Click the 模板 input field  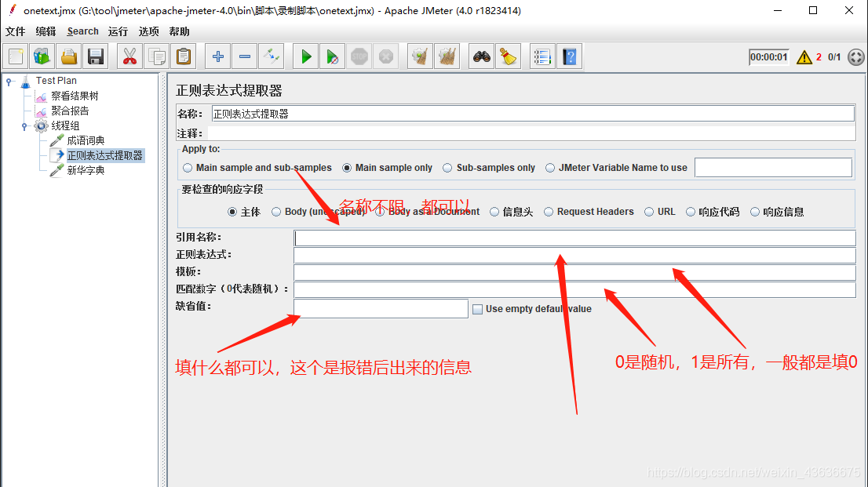pyautogui.click(x=574, y=272)
